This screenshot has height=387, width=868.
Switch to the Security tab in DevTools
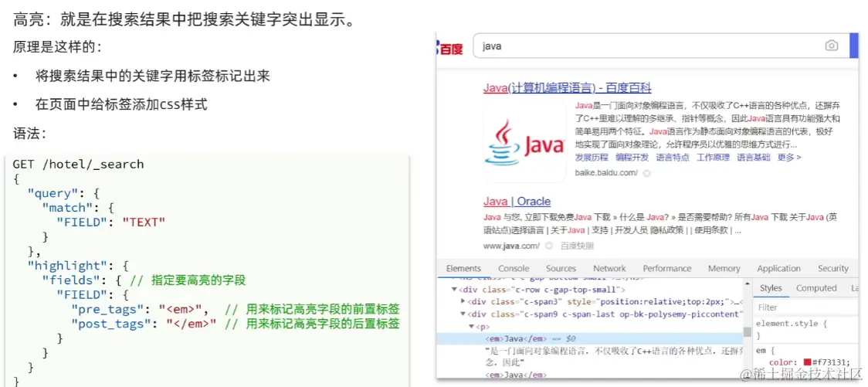coord(832,268)
